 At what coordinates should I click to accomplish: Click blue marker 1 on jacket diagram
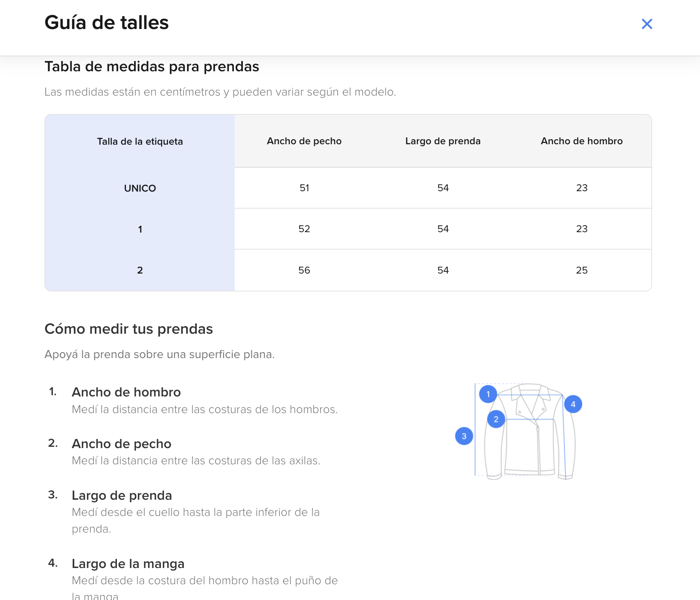coord(488,394)
